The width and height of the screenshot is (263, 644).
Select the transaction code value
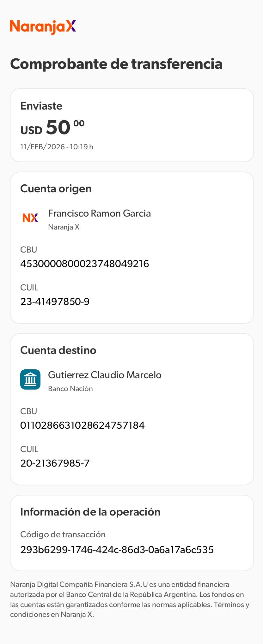(x=117, y=550)
